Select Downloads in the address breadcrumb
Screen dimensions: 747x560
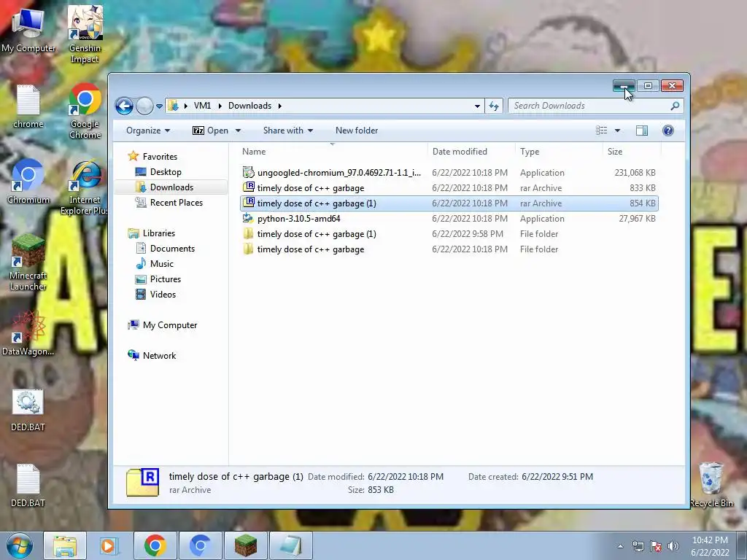(249, 106)
